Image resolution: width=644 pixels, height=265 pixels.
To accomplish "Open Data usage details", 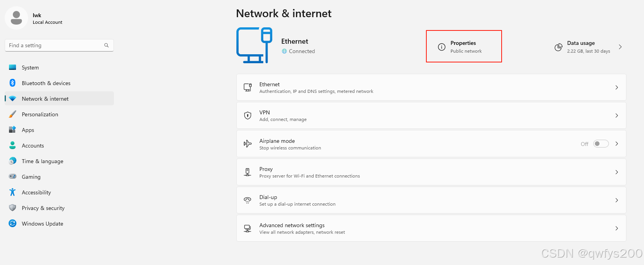I will tap(588, 47).
